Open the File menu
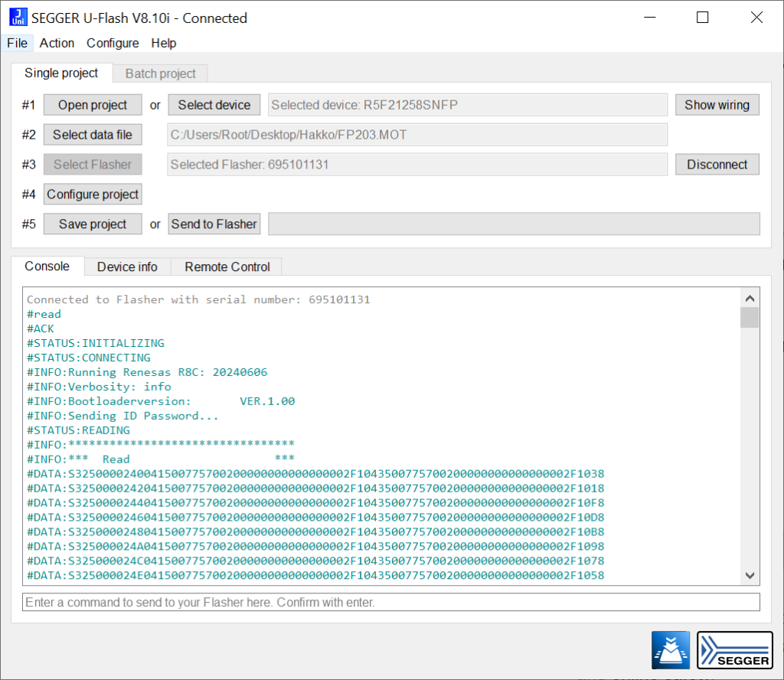784x680 pixels. [17, 43]
